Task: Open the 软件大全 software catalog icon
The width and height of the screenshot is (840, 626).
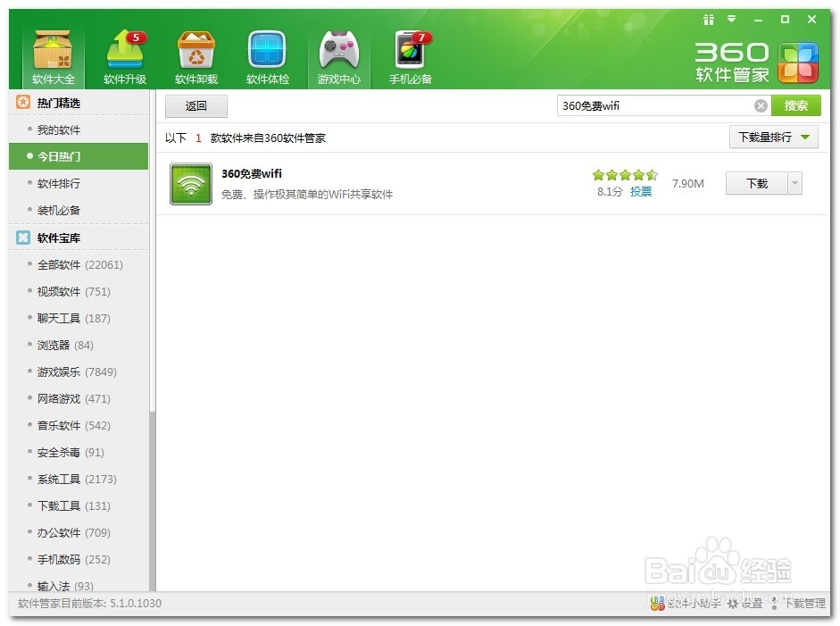Action: point(53,58)
